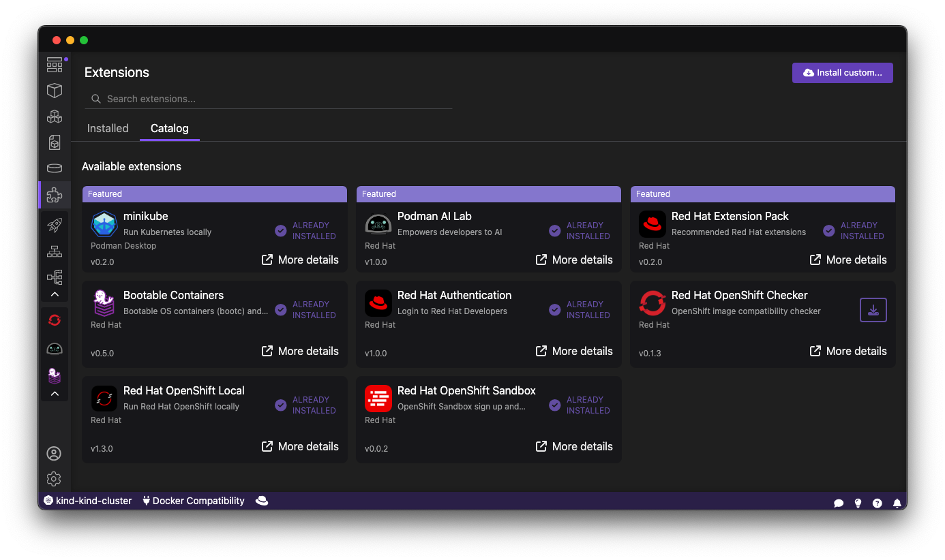Open More details for Red Hat OpenShift Checker

pyautogui.click(x=848, y=351)
